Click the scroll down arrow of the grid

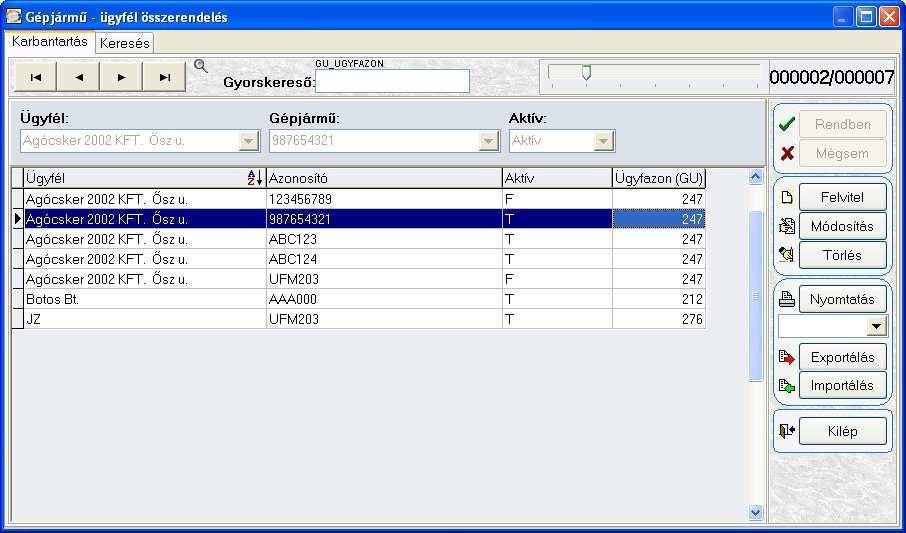pos(755,512)
